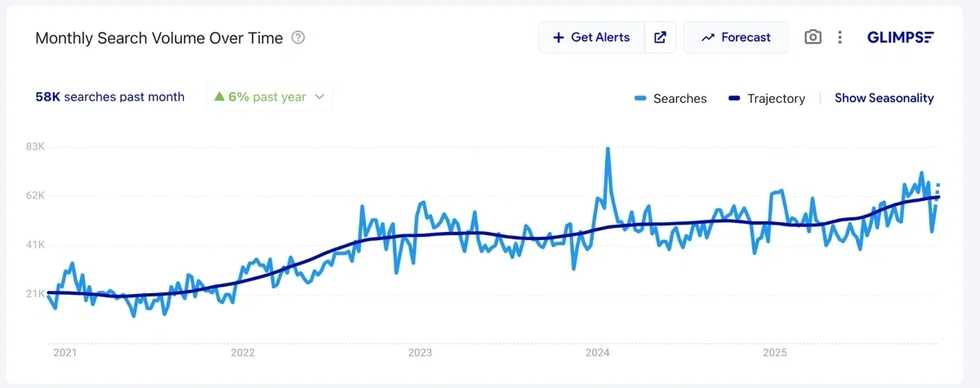The image size is (980, 388).
Task: Click the 58K searches past month text
Action: (x=109, y=96)
